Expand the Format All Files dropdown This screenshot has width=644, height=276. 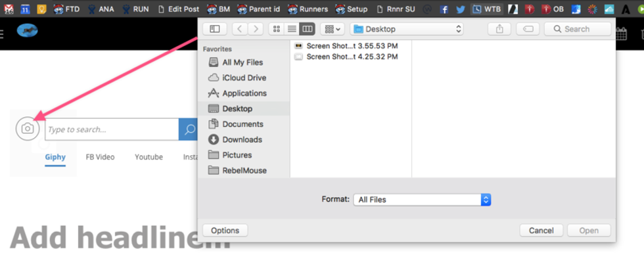(x=422, y=199)
